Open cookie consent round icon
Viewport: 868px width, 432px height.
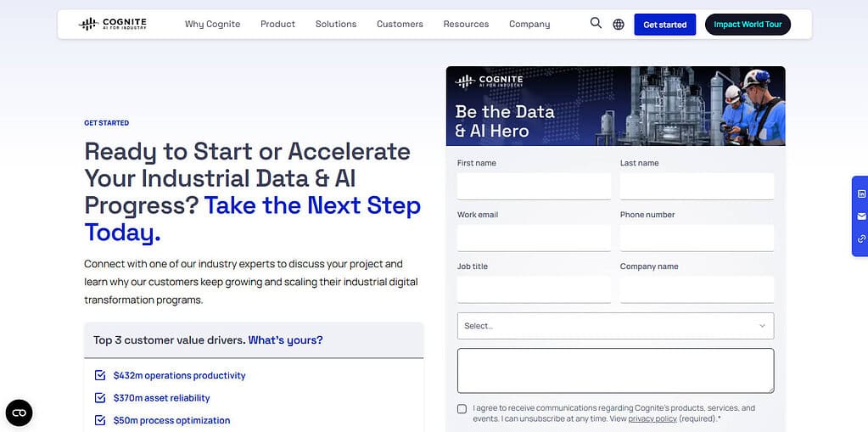tap(19, 412)
